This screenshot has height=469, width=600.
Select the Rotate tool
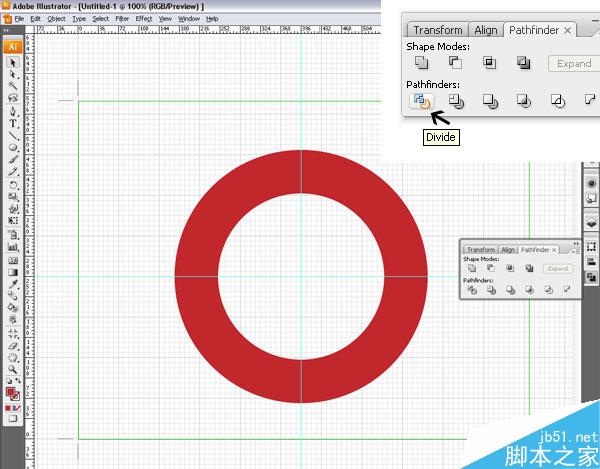pyautogui.click(x=13, y=185)
